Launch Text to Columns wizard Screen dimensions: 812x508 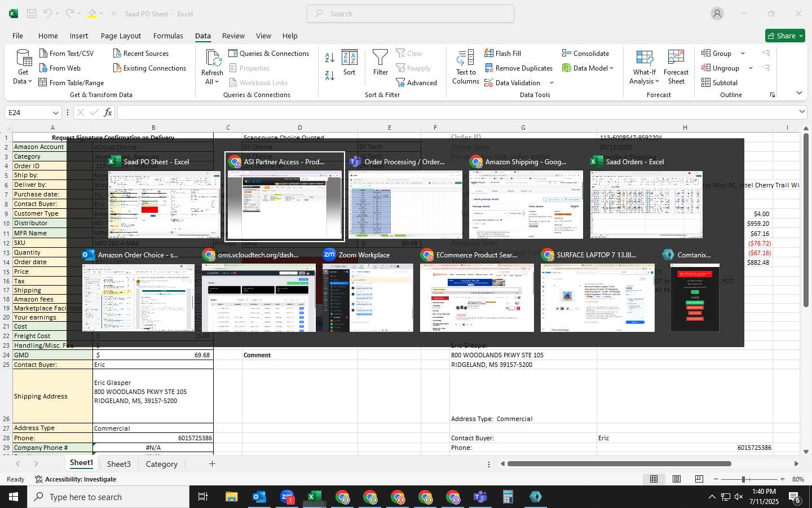tap(466, 67)
